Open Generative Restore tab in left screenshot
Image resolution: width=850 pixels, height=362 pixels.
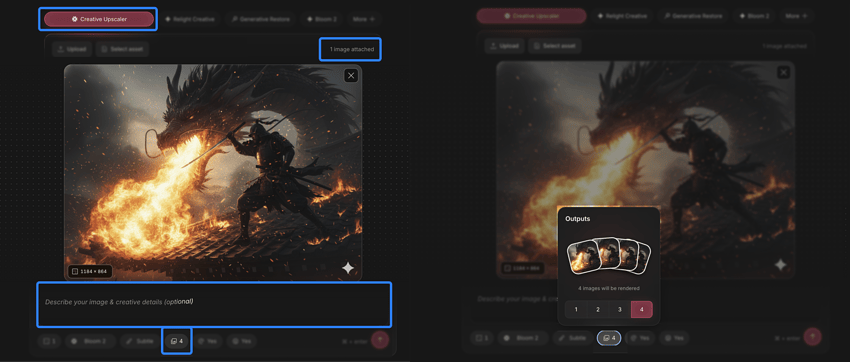pos(261,19)
